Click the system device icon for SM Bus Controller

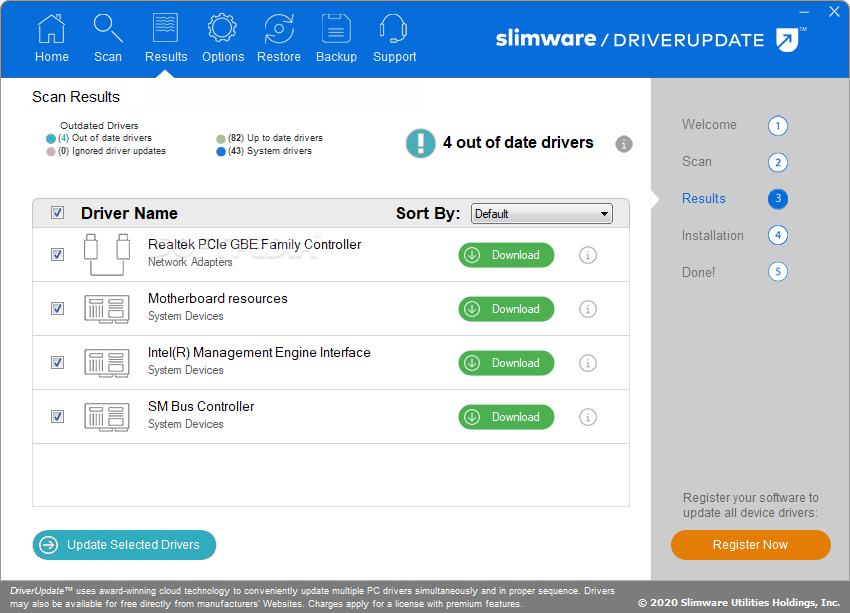tap(107, 417)
